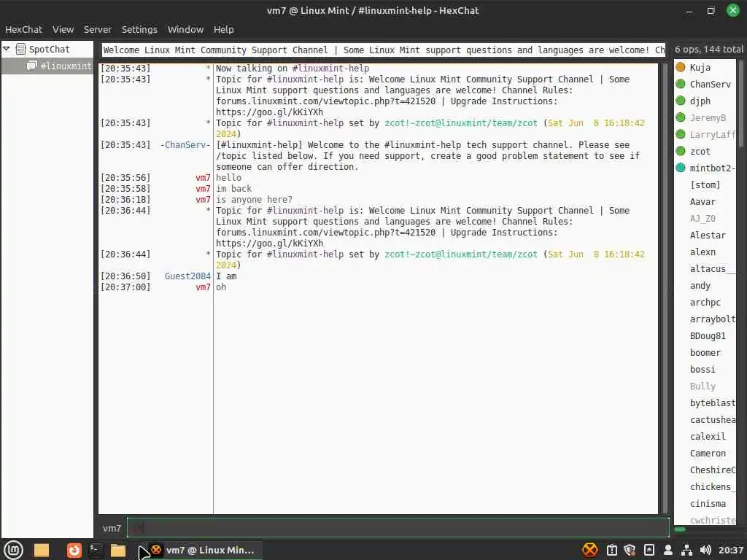Image resolution: width=747 pixels, height=560 pixels.
Task: Click the chat area vertical scrollbar
Action: (x=665, y=288)
